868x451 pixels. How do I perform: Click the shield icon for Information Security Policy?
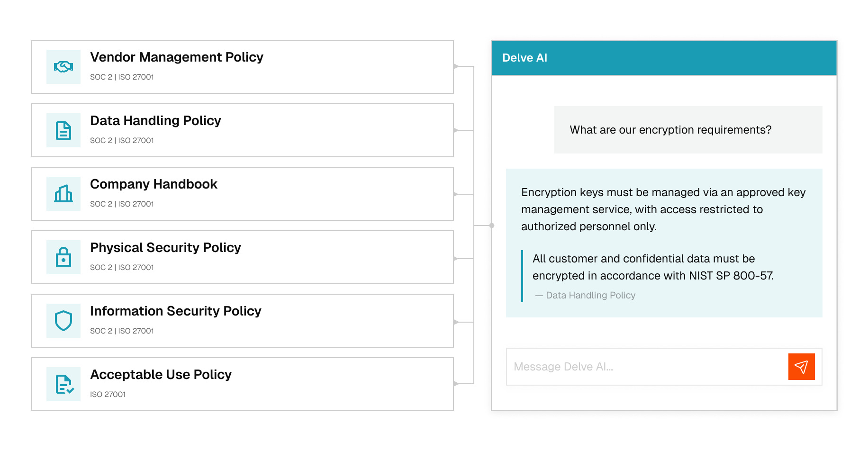click(x=63, y=321)
